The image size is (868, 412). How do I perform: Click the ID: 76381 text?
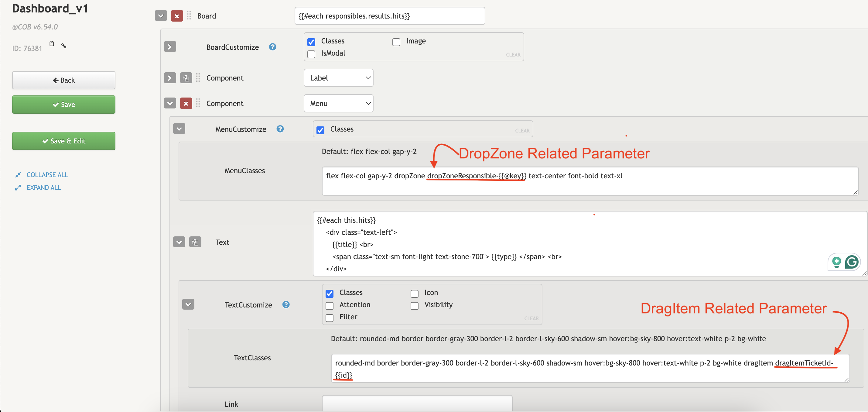(27, 48)
